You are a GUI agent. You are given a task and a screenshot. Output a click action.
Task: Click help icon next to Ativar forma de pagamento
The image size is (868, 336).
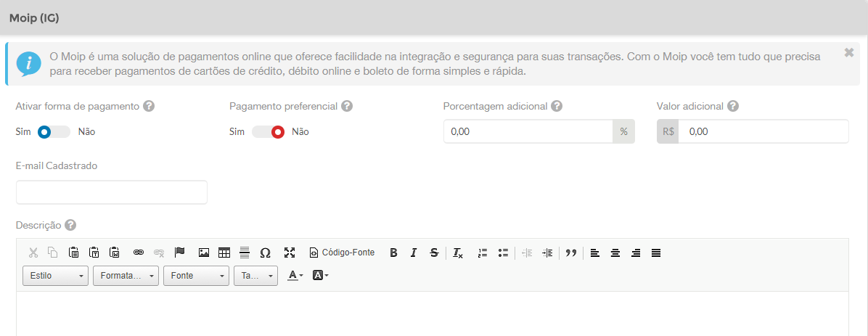click(x=148, y=106)
